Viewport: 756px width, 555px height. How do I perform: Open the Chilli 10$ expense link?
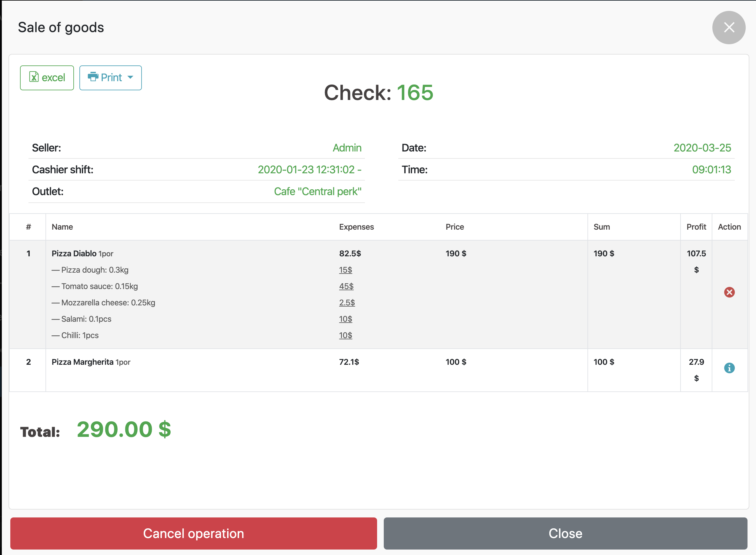345,335
